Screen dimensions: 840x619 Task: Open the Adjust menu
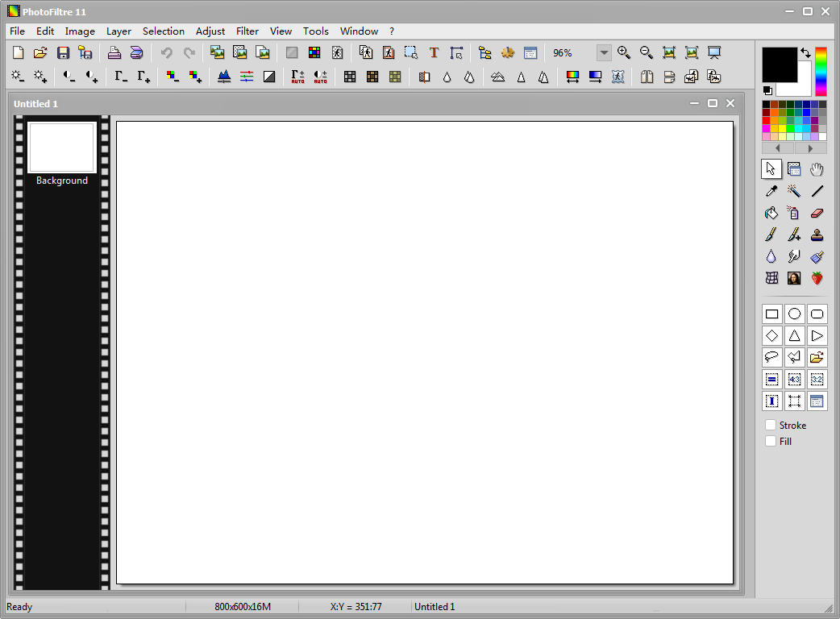(210, 31)
